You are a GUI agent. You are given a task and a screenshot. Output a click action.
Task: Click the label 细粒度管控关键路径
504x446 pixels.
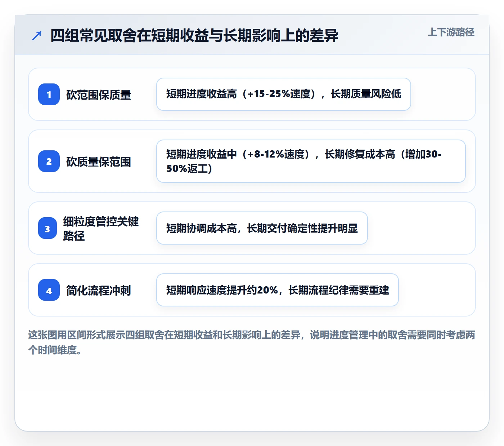click(x=101, y=228)
